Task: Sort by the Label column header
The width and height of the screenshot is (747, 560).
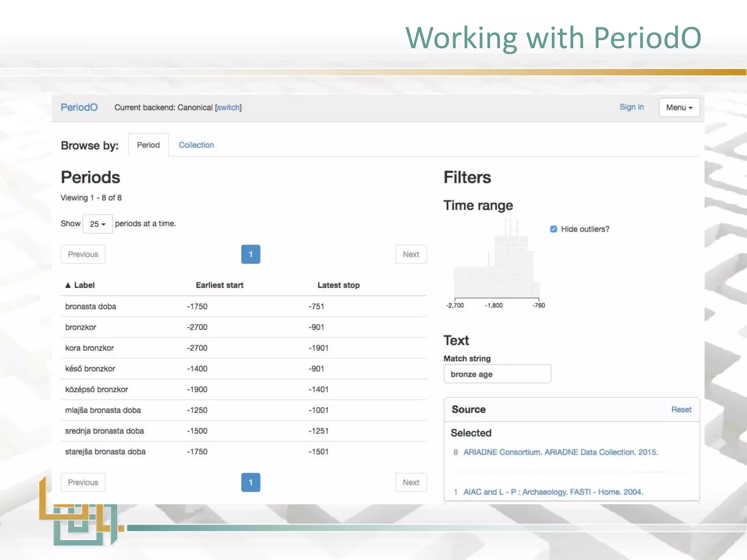Action: [x=80, y=285]
